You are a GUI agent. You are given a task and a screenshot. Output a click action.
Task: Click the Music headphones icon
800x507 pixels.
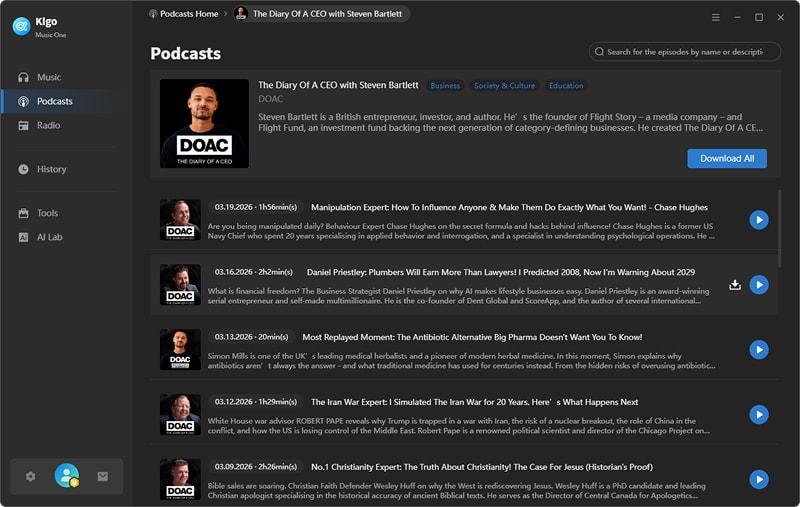[23, 77]
